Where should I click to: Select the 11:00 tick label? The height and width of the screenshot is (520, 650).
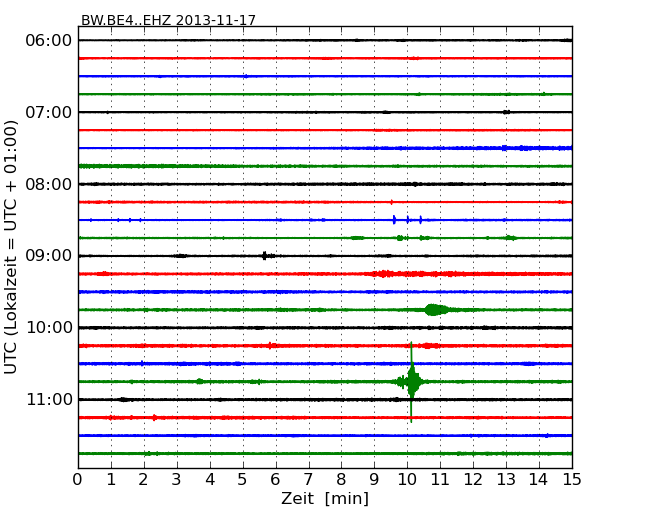[x=48, y=400]
